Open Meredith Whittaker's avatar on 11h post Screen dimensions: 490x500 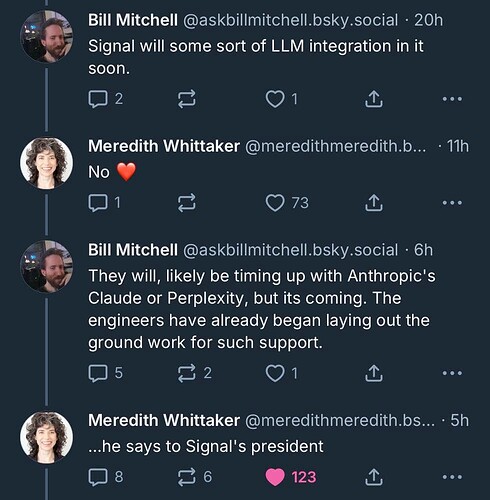[x=46, y=163]
